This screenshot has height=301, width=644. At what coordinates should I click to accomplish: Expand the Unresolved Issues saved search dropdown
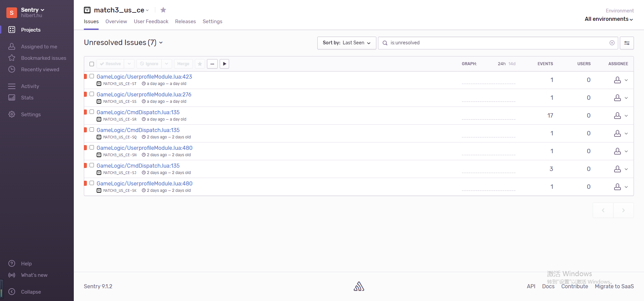pos(161,43)
